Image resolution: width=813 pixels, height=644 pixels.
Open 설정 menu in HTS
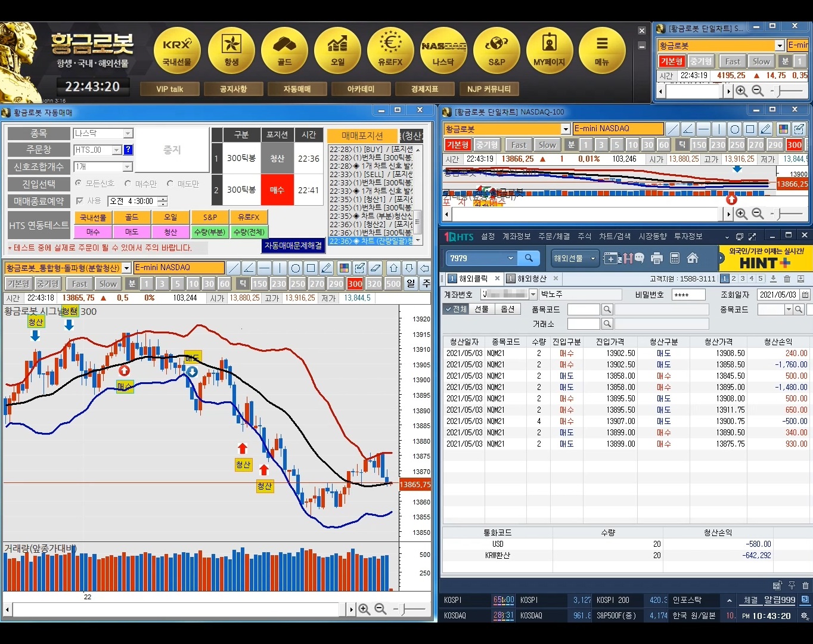pos(488,236)
